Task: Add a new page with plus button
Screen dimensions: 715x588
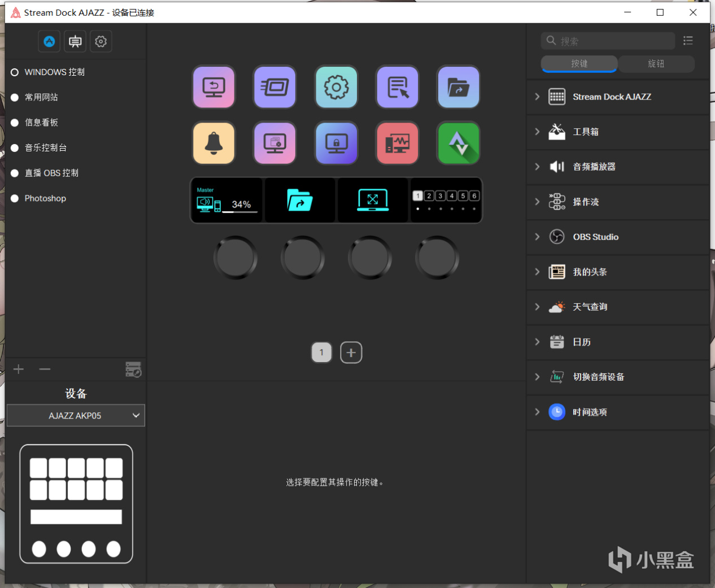Action: (351, 352)
